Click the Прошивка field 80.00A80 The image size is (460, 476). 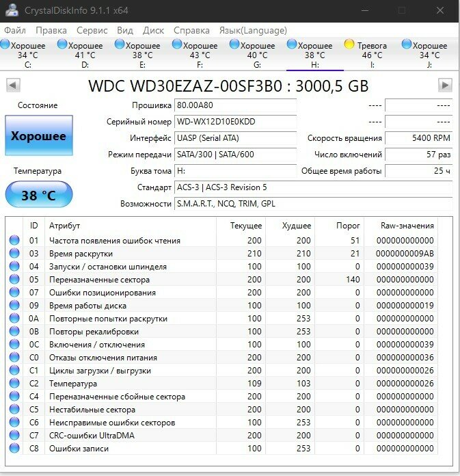coord(235,105)
